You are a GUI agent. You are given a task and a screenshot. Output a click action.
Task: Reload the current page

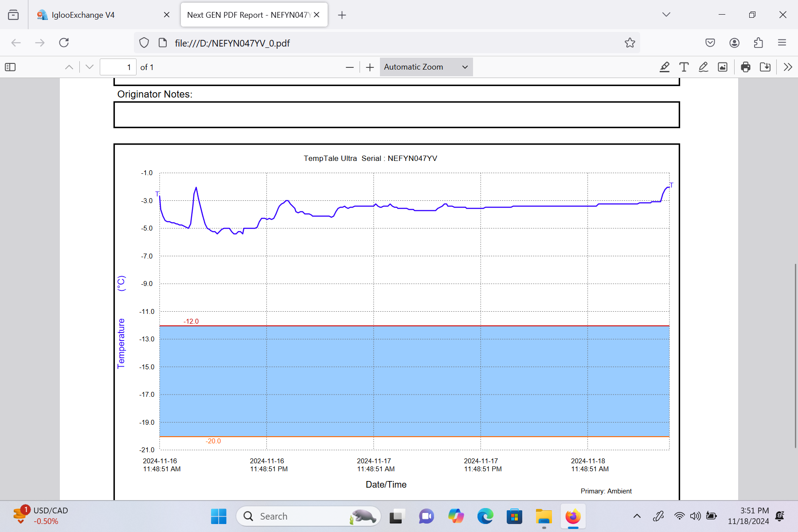64,43
